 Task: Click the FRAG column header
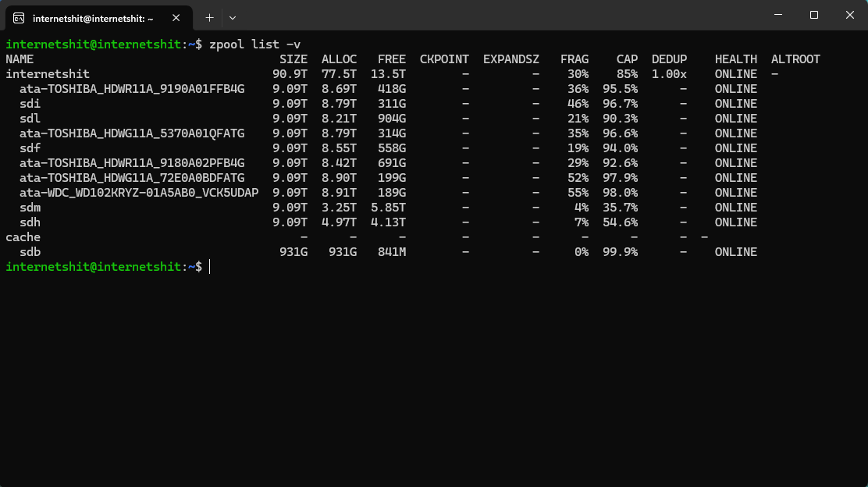point(575,59)
